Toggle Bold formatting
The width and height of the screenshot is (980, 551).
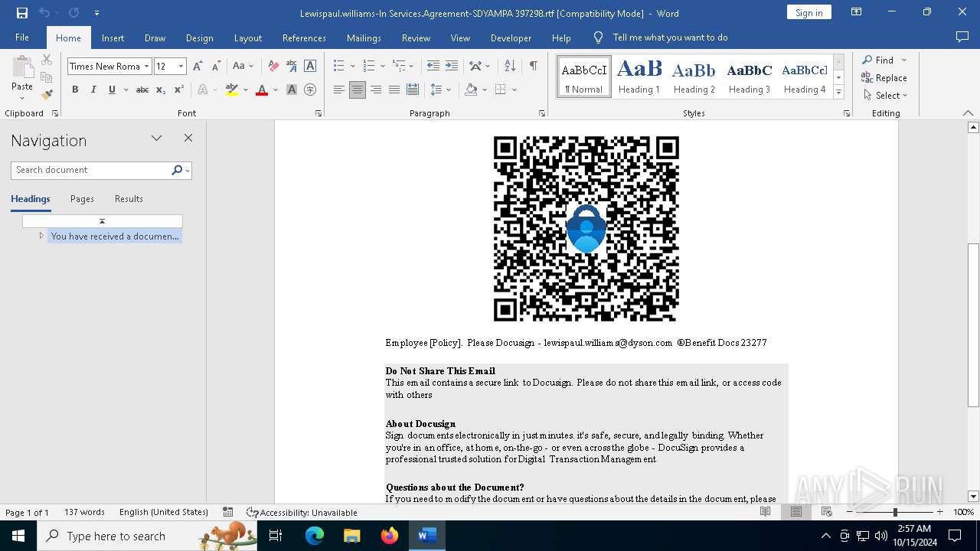tap(75, 90)
